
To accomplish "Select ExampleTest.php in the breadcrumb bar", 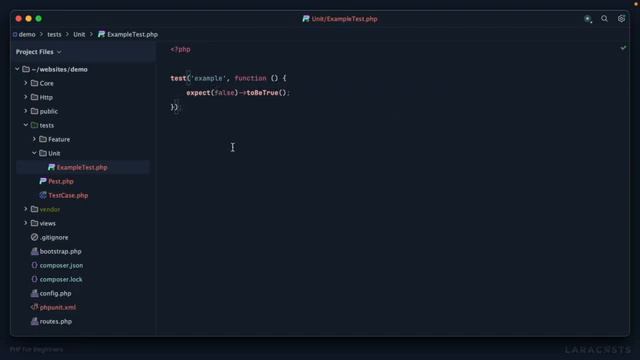I will 132,34.
